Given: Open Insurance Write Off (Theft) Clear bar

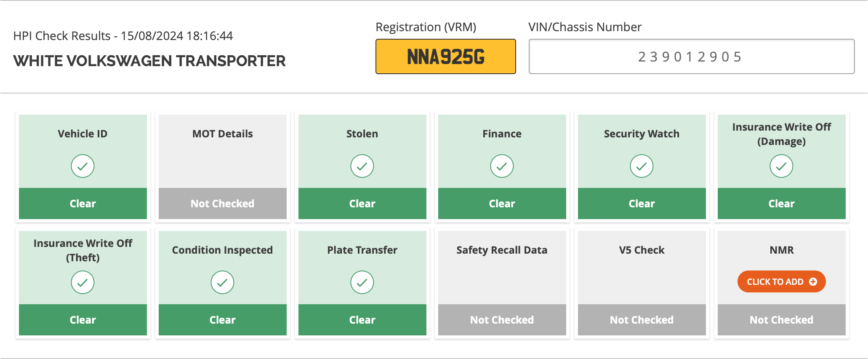Looking at the screenshot, I should [83, 320].
